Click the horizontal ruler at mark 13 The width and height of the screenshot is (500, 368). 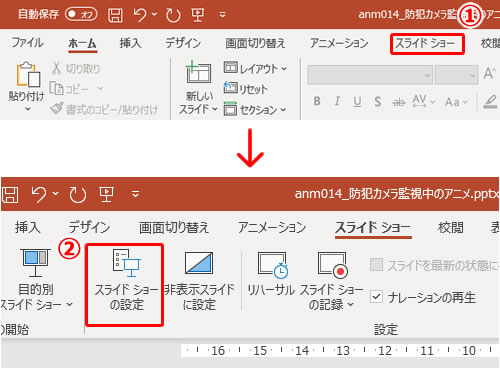[343, 351]
